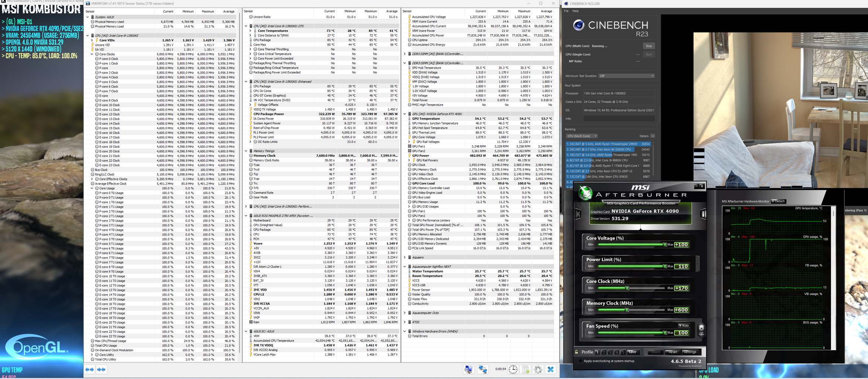Open Cinebench Help menu

[575, 11]
